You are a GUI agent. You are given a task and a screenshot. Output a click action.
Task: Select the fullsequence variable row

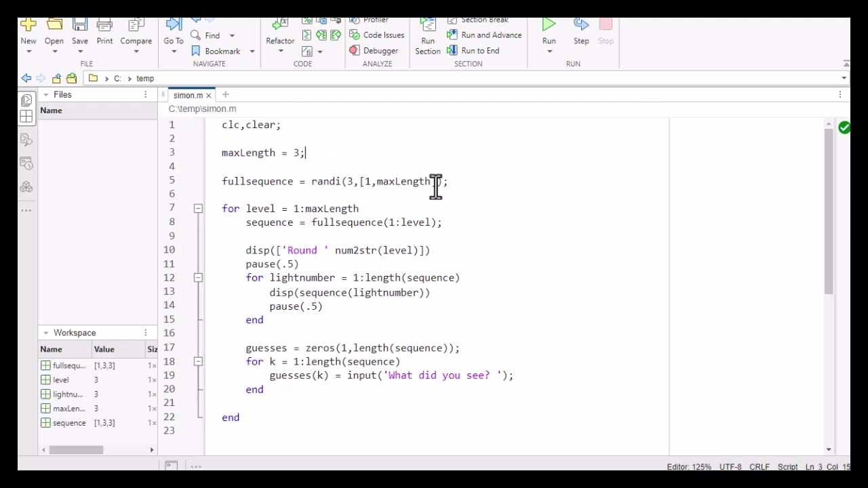98,366
